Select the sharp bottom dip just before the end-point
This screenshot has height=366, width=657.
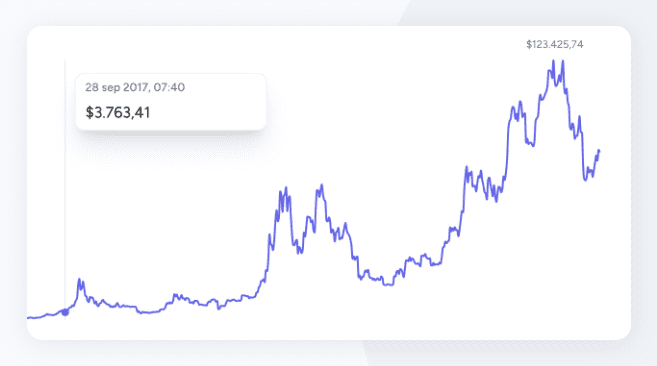pos(586,179)
